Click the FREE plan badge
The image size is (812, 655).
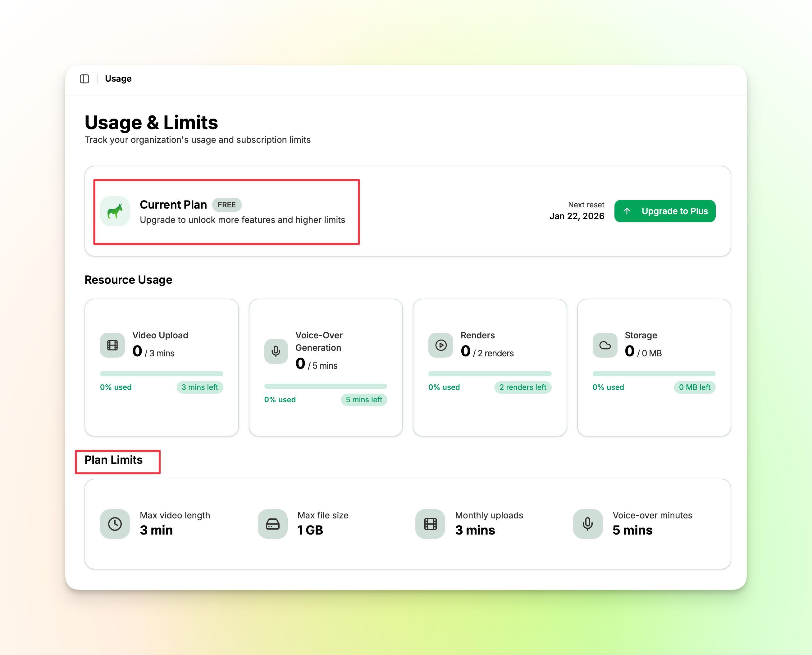(226, 205)
